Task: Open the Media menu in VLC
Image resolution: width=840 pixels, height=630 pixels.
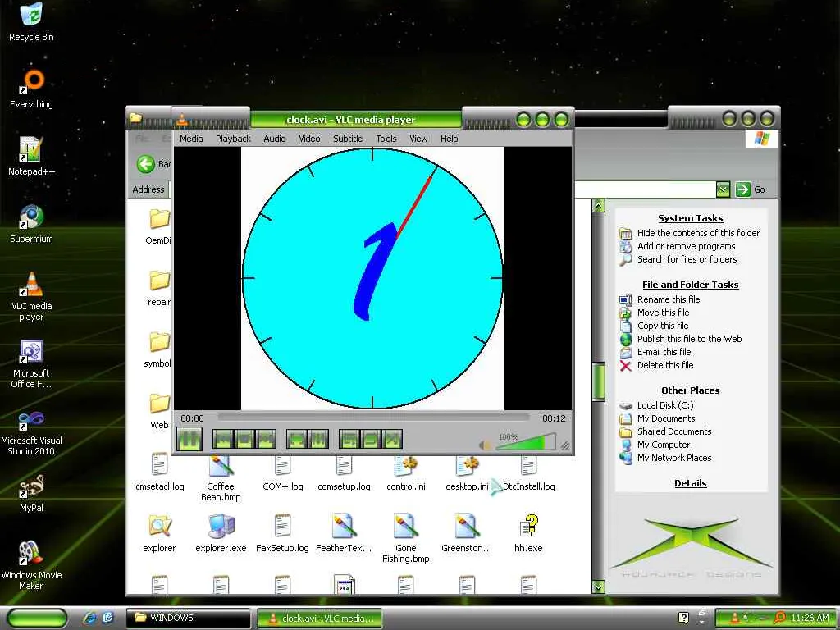Action: pos(191,139)
